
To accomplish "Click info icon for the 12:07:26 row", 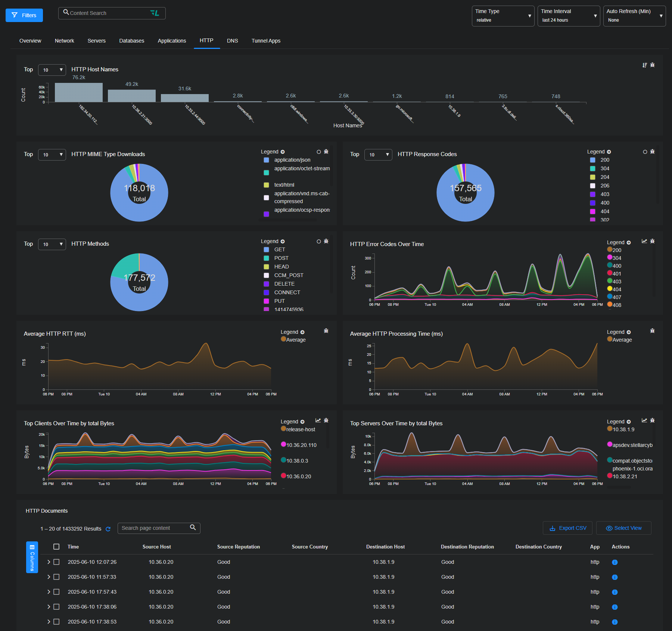I will pos(615,562).
